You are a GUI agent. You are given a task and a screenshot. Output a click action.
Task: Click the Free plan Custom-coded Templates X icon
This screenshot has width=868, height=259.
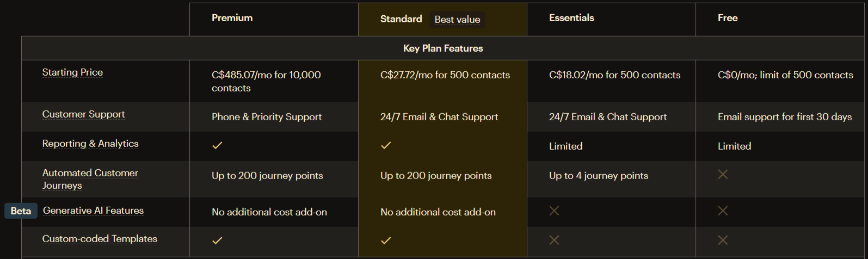click(x=723, y=240)
